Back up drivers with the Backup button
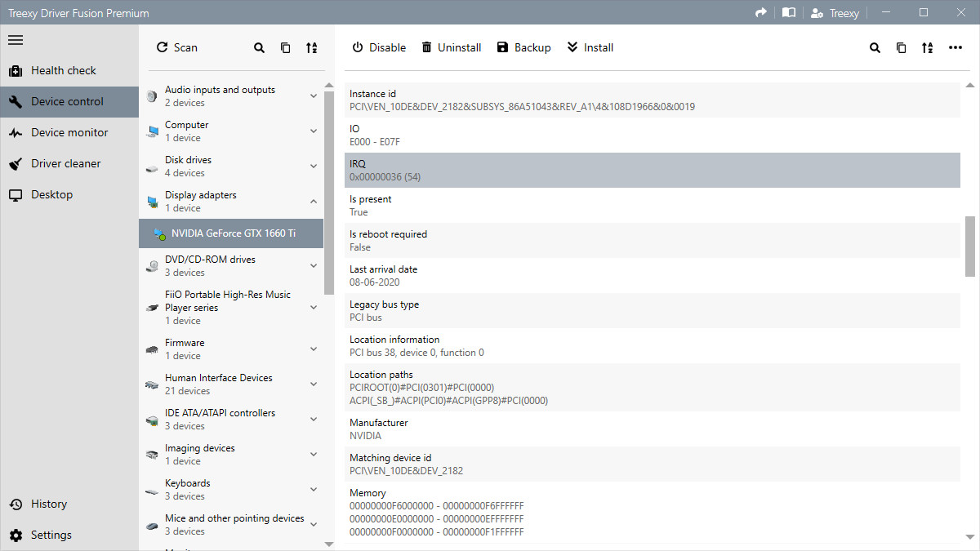980x551 pixels. [523, 47]
